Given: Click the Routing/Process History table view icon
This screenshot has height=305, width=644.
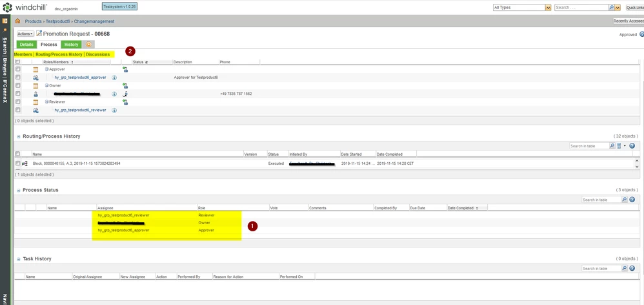Looking at the screenshot, I should pyautogui.click(x=619, y=146).
